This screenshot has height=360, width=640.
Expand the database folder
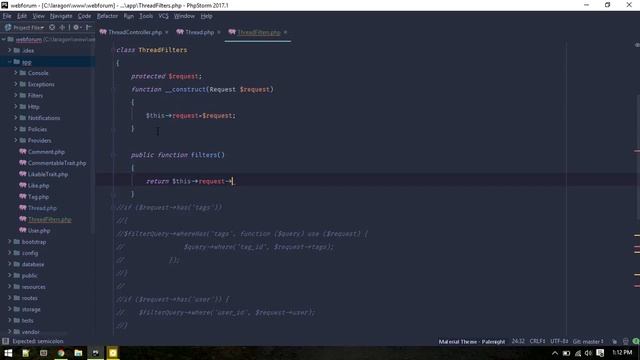pos(9,264)
